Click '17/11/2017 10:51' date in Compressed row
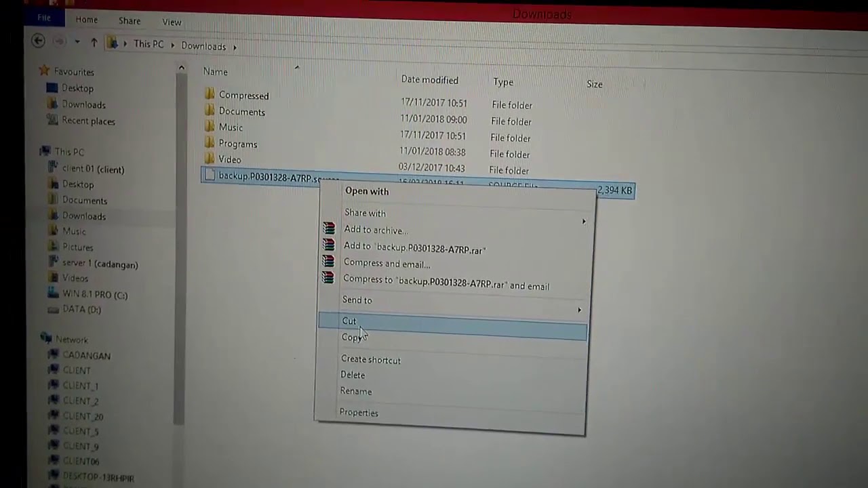Image resolution: width=868 pixels, height=488 pixels. point(434,103)
